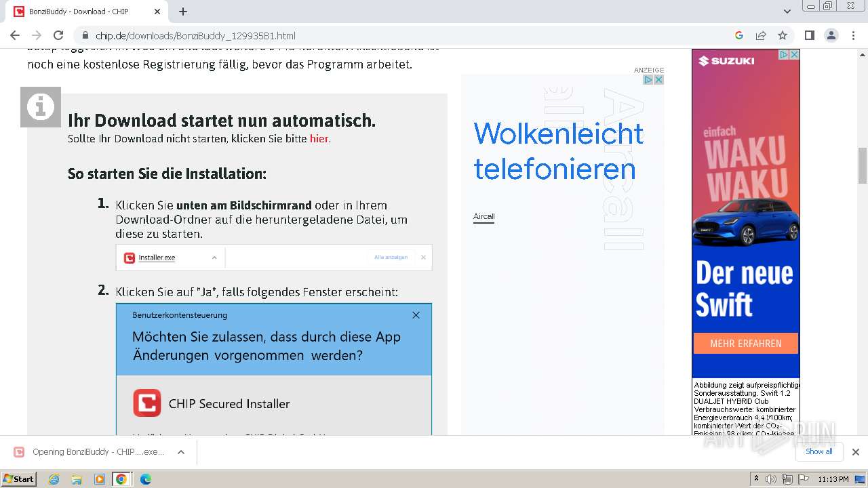
Task: Show hidden system tray icons
Action: point(756,479)
